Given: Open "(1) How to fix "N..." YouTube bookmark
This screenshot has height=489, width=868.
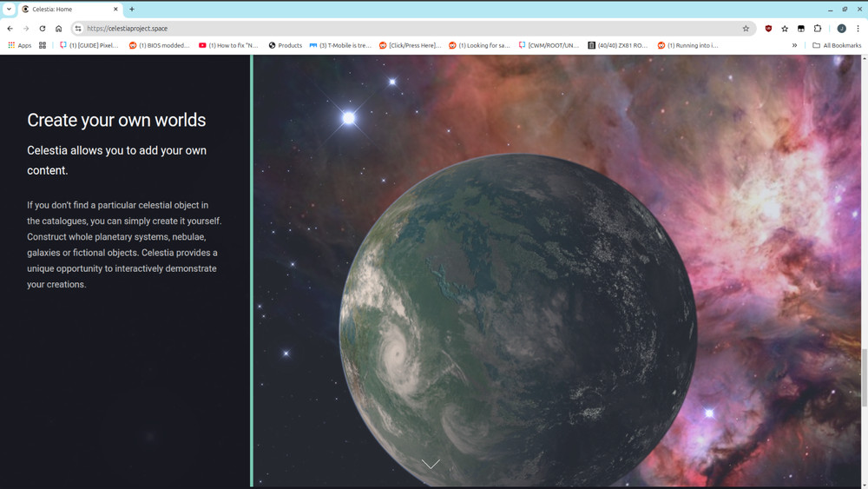Looking at the screenshot, I should click(228, 45).
